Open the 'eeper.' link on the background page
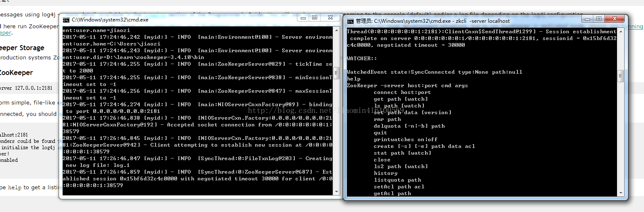The width and height of the screenshot is (644, 212). (5, 33)
